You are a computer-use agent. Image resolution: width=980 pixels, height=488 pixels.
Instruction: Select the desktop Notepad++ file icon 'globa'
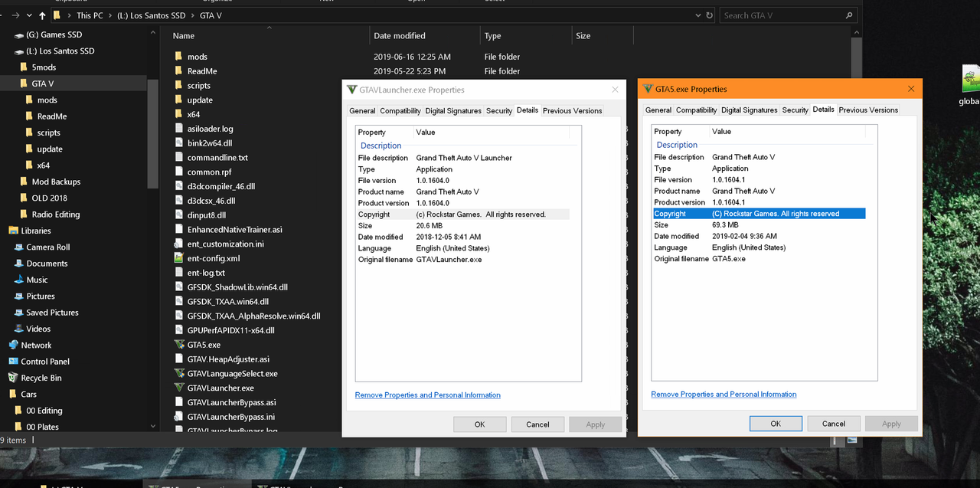tap(972, 79)
